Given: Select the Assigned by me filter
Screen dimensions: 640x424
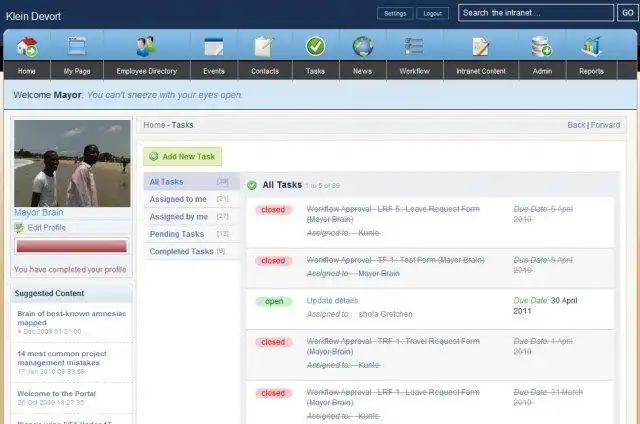Looking at the screenshot, I should tap(191, 217).
